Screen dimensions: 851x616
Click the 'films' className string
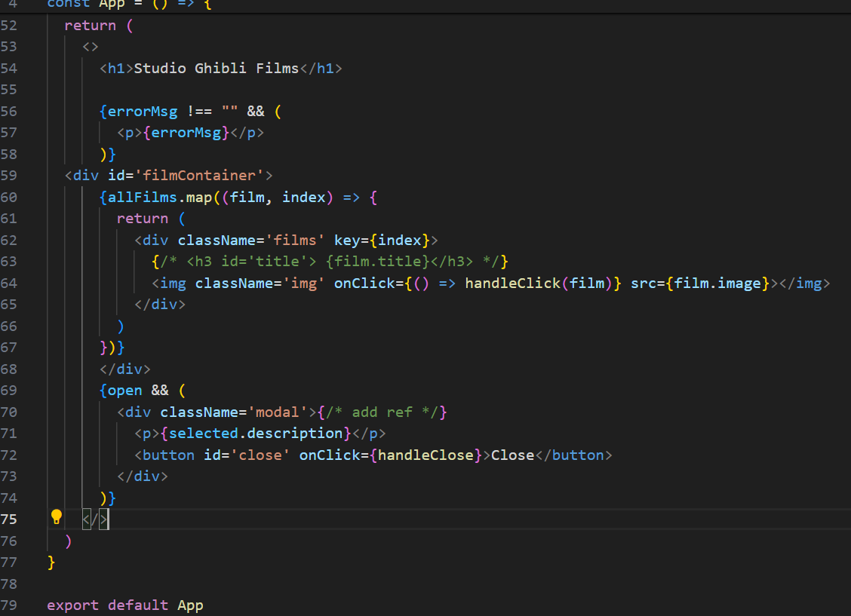tap(295, 241)
